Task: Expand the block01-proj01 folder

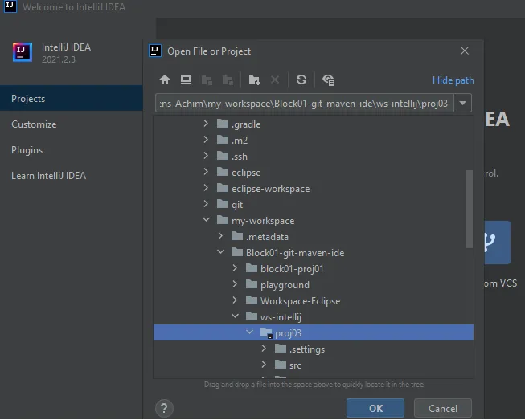Action: (235, 268)
